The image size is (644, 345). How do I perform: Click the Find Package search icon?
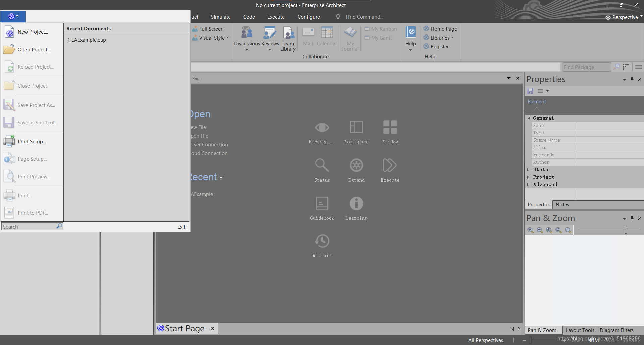(616, 67)
